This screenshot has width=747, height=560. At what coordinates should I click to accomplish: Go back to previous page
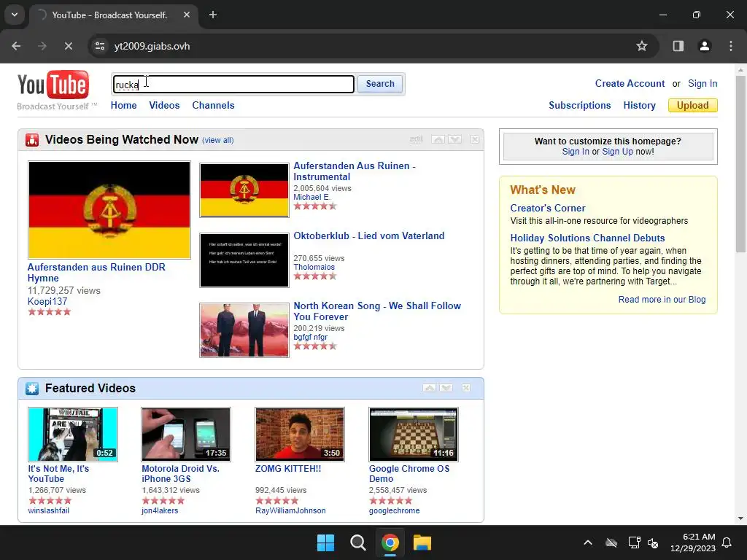click(x=16, y=46)
